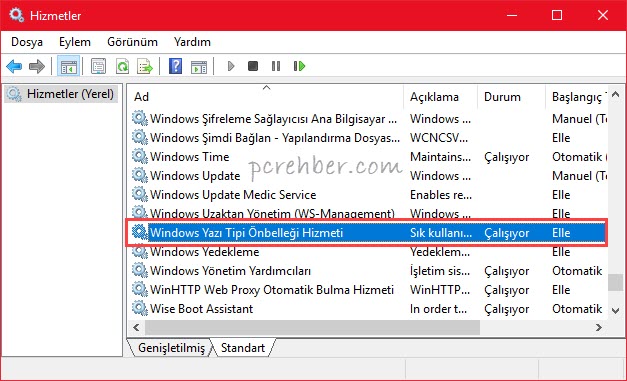The height and width of the screenshot is (381, 627).
Task: Go back with the blue left arrow
Action: click(x=14, y=66)
